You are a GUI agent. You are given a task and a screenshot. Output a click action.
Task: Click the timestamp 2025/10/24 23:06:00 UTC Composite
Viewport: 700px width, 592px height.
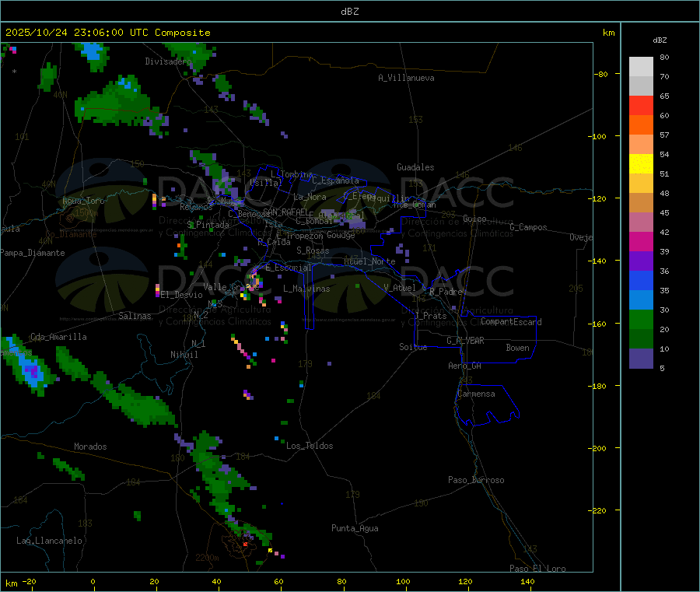coord(107,33)
